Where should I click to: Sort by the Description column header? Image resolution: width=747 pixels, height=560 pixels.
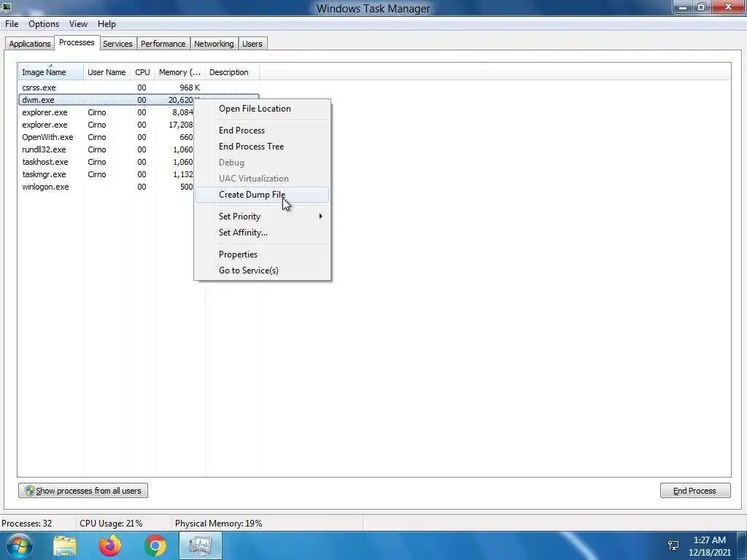pyautogui.click(x=233, y=72)
